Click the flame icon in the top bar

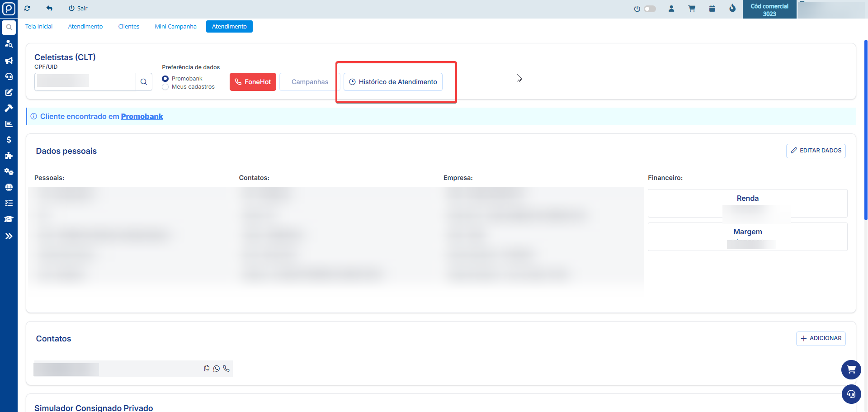(732, 9)
